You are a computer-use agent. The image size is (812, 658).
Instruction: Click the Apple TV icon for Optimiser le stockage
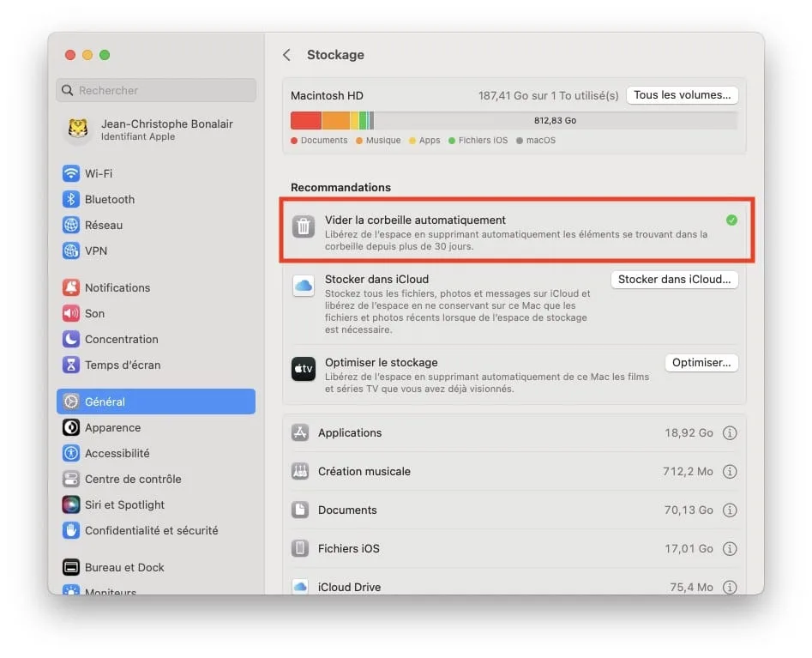coord(304,369)
